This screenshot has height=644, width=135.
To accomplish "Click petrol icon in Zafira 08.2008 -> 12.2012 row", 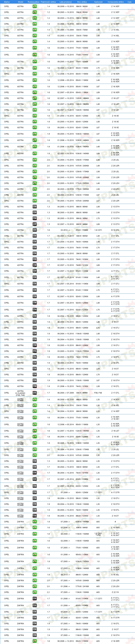I will coord(35,641).
